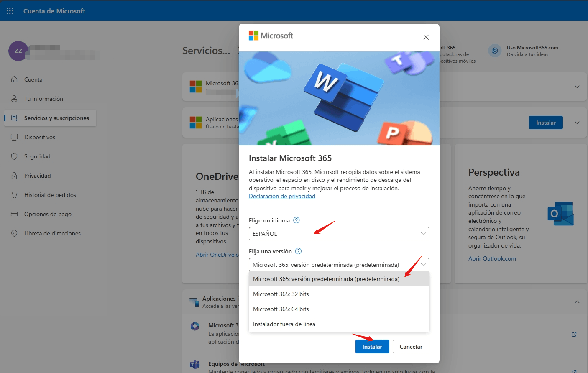Click the Libreta de direcciones pin icon
The height and width of the screenshot is (373, 588).
(14, 233)
